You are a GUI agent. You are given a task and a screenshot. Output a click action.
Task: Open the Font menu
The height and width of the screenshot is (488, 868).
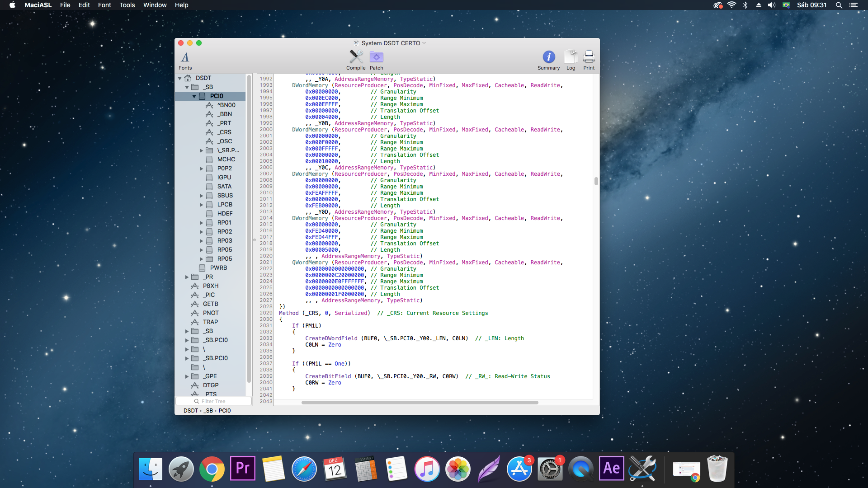click(x=104, y=5)
